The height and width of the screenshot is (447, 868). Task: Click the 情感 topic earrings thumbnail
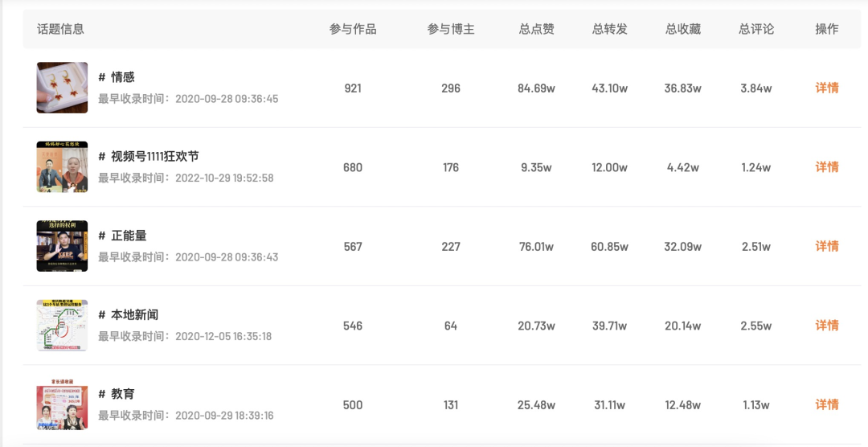point(62,88)
